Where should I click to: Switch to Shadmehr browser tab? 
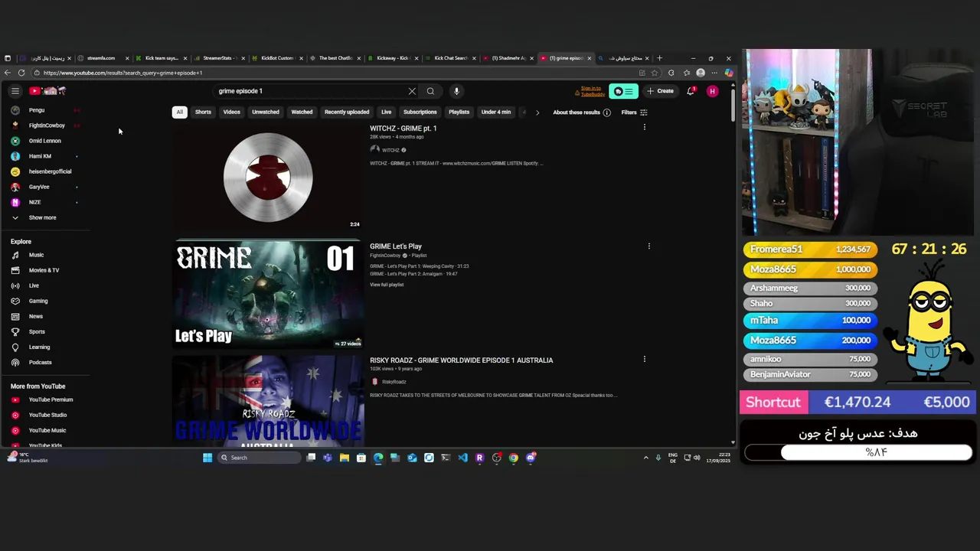pyautogui.click(x=508, y=58)
